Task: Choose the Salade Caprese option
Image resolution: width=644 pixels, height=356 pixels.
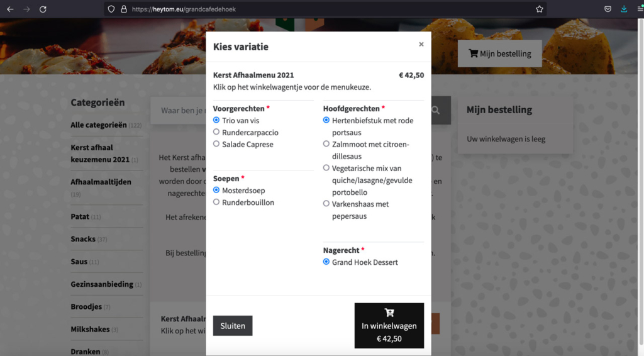Action: coord(216,144)
